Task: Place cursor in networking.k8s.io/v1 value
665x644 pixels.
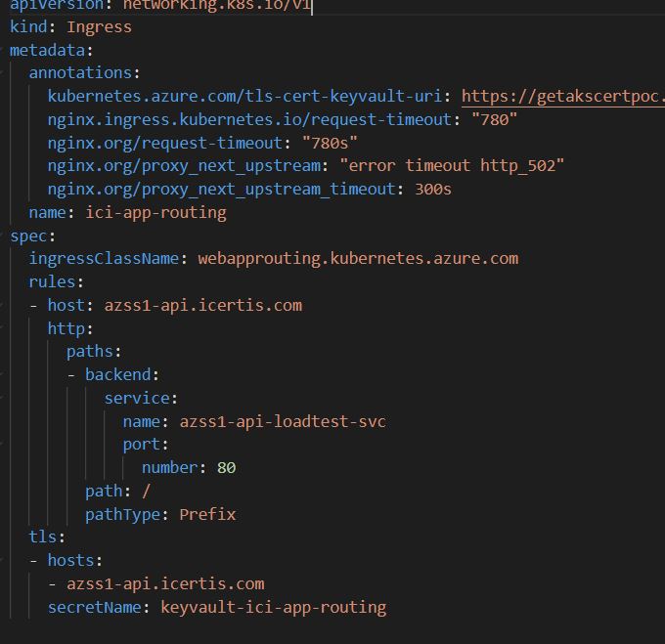Action: click(x=217, y=5)
